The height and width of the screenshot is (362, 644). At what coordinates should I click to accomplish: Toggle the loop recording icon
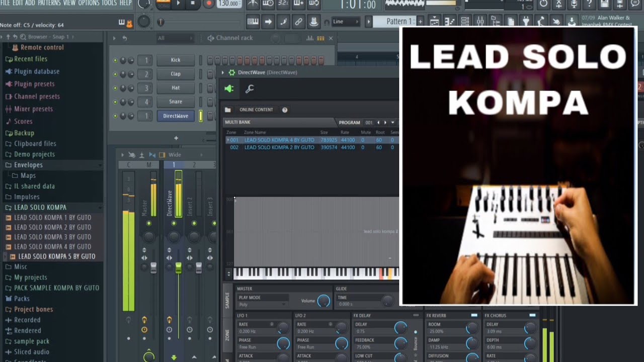[x=313, y=4]
